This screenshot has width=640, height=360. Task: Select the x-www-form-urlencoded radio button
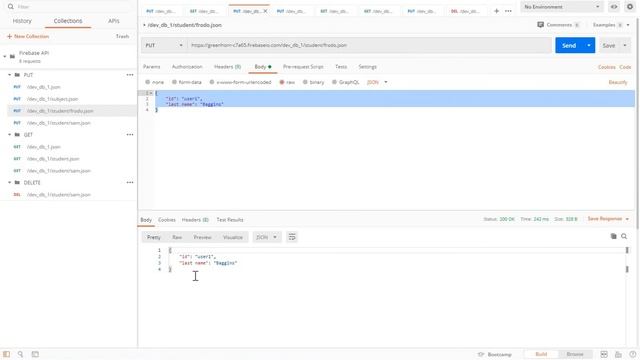(x=212, y=82)
